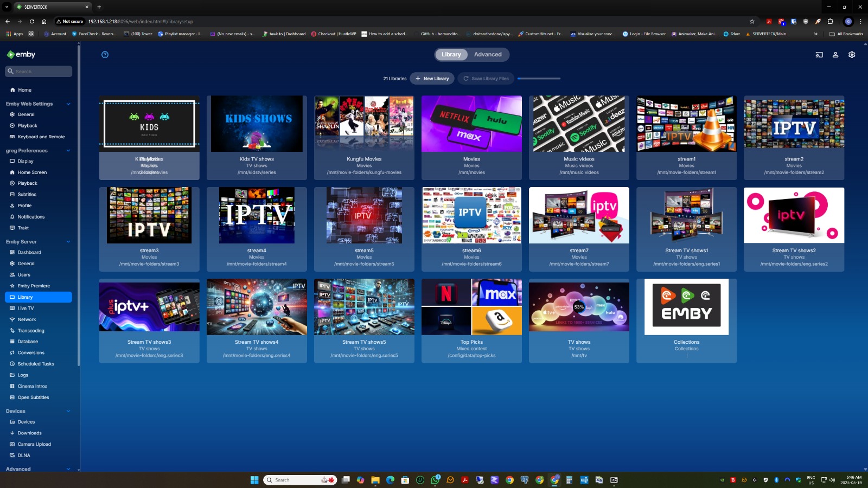The height and width of the screenshot is (488, 868).
Task: Switch to the Advanced tab
Action: (488, 55)
